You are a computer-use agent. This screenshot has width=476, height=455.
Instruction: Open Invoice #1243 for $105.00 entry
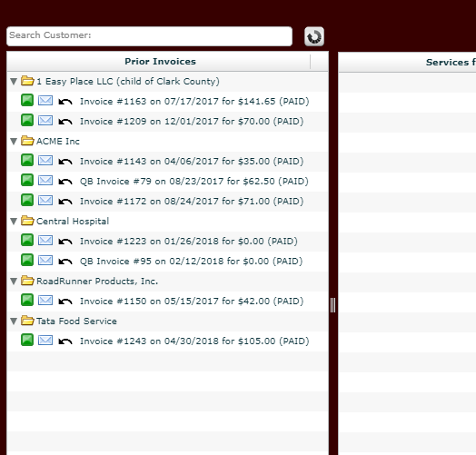point(194,341)
